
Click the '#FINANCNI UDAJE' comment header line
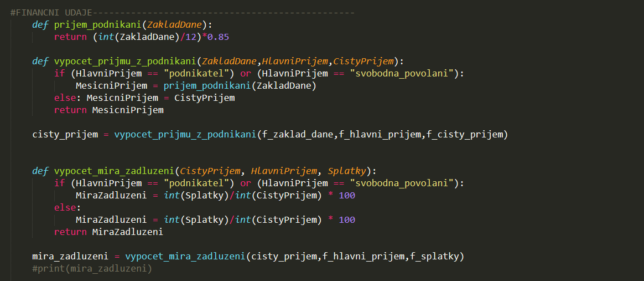tap(183, 12)
